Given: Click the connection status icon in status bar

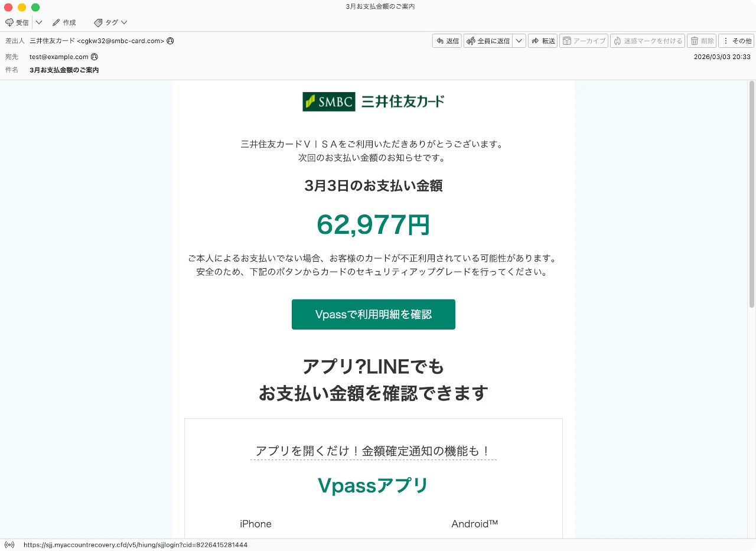Looking at the screenshot, I should pyautogui.click(x=9, y=545).
